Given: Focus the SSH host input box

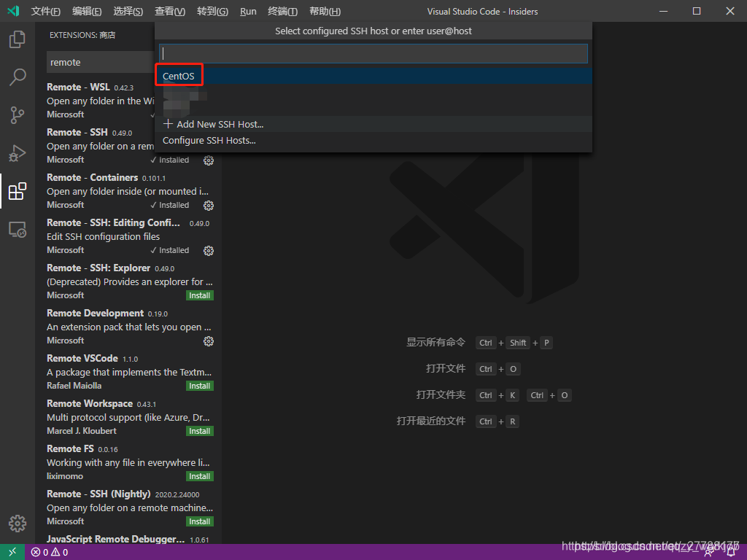Looking at the screenshot, I should (373, 53).
